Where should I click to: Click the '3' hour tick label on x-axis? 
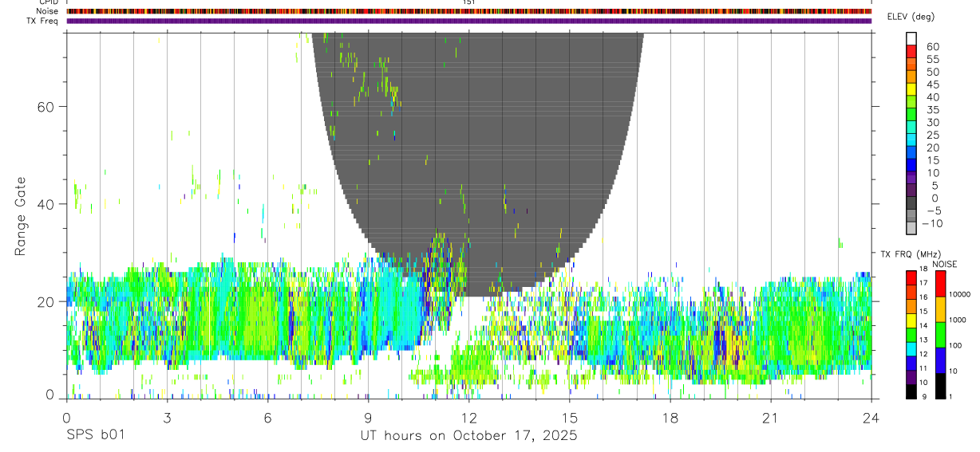167,418
